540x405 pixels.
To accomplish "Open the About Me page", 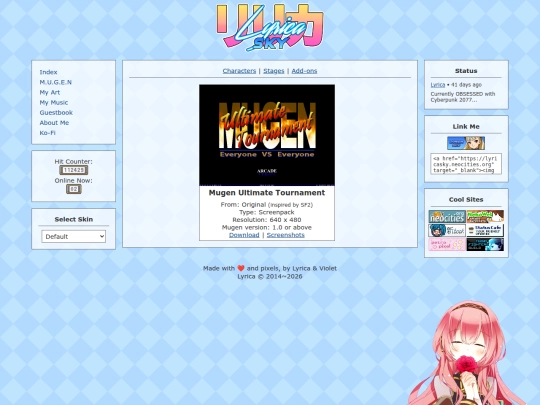I will [x=54, y=123].
